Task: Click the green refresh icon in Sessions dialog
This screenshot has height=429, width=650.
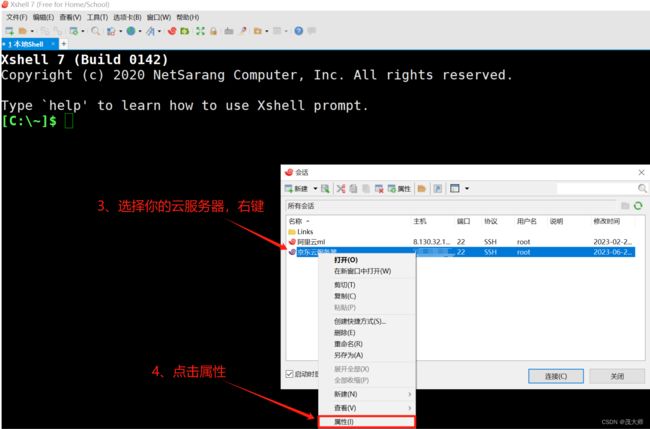Action: pyautogui.click(x=638, y=206)
